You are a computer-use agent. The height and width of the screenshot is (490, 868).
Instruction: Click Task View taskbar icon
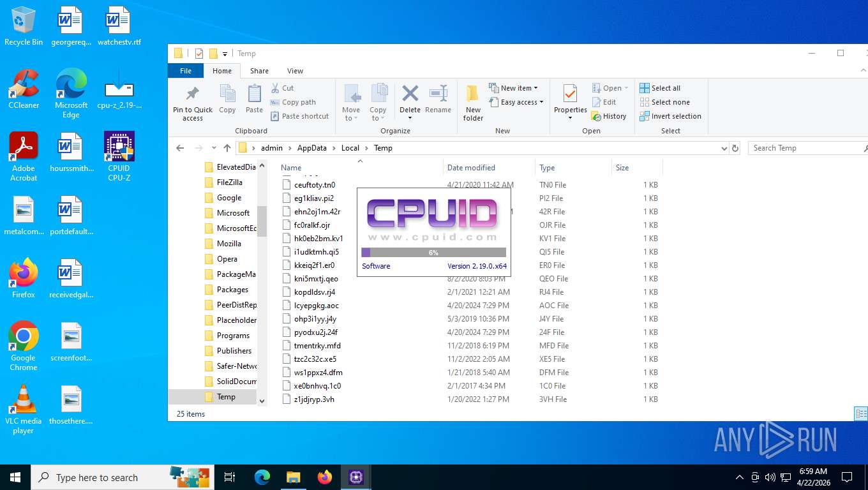(x=230, y=477)
